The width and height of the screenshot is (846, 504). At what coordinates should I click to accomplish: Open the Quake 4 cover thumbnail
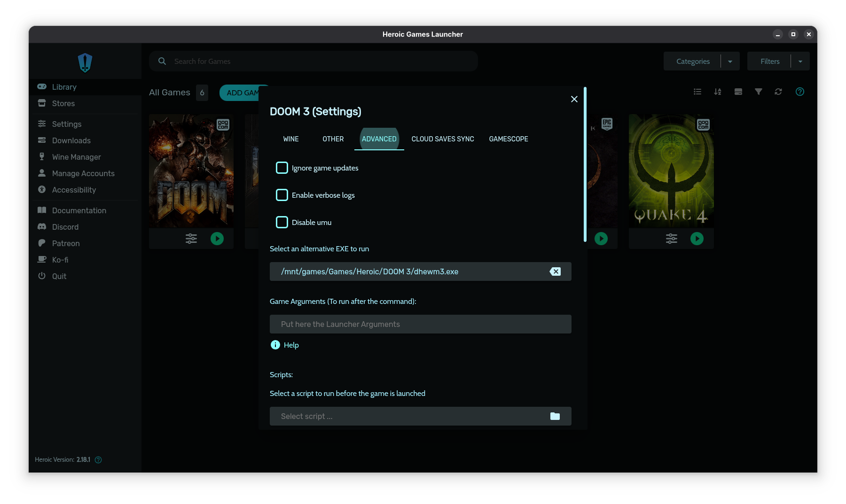pyautogui.click(x=671, y=171)
